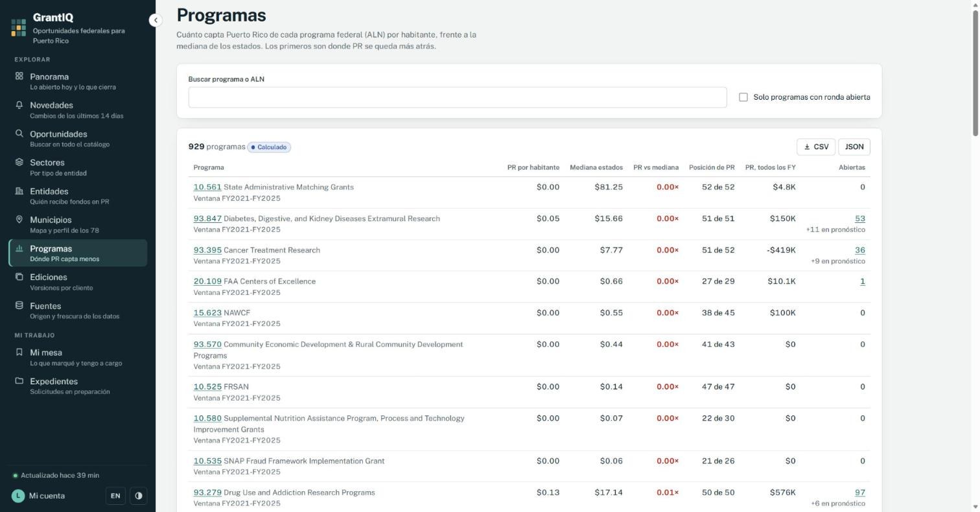Click the page vertical scrollbar
This screenshot has width=980, height=512.
coord(975,256)
